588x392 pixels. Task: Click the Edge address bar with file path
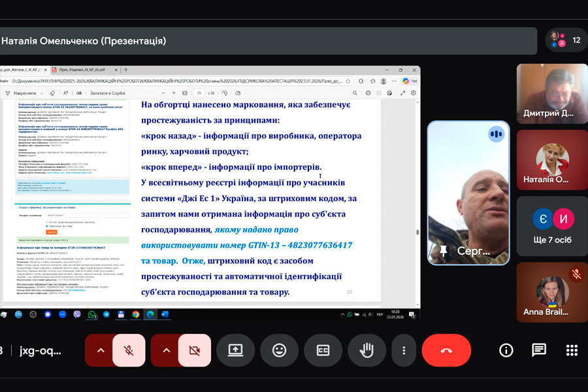click(176, 81)
